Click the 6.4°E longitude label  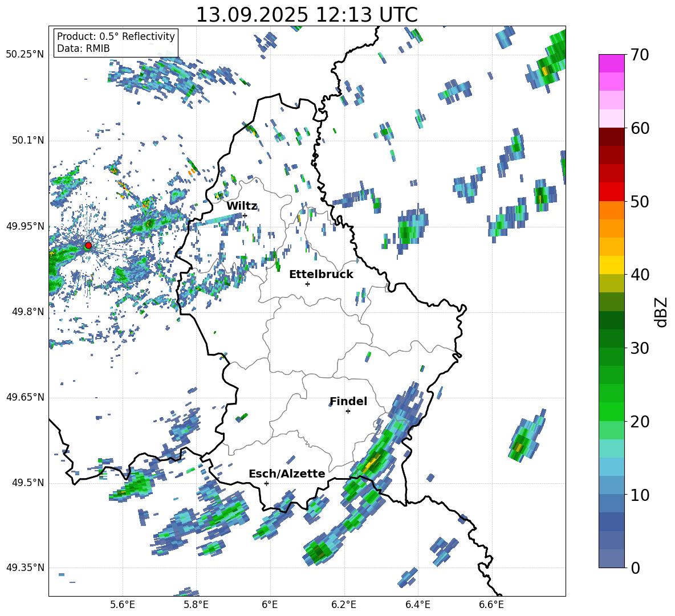coord(417,605)
